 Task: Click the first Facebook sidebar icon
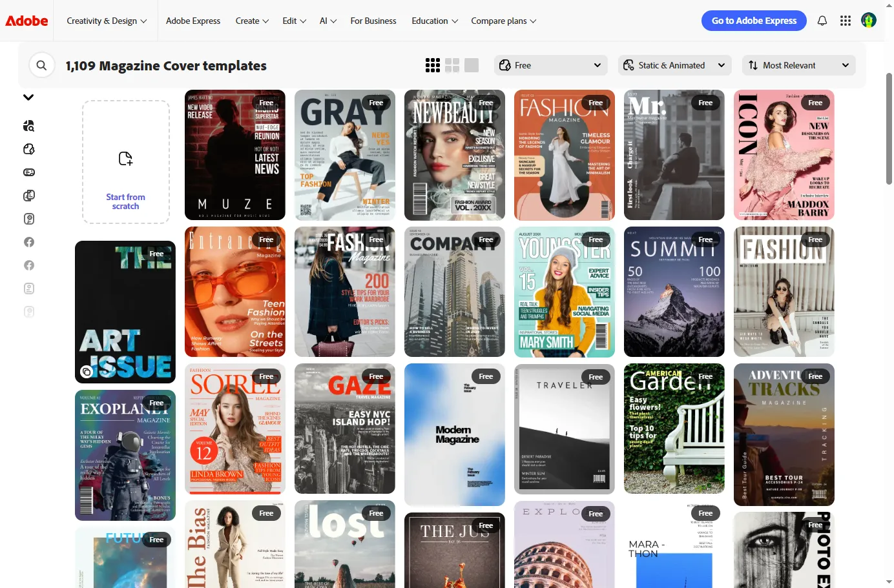(29, 242)
